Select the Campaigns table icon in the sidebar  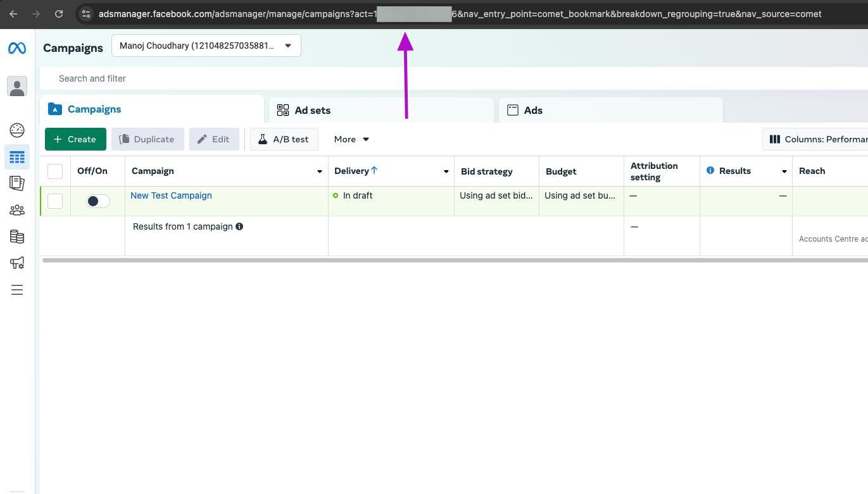tap(17, 157)
